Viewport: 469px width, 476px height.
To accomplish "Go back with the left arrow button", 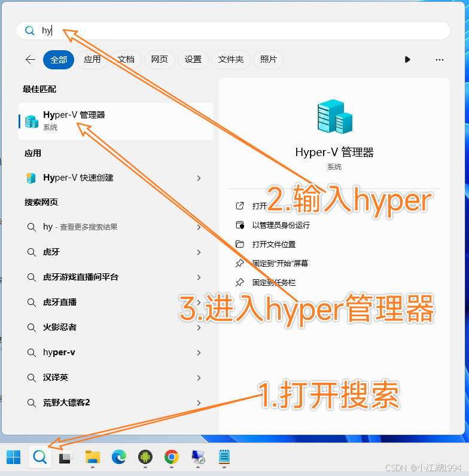I will (31, 60).
